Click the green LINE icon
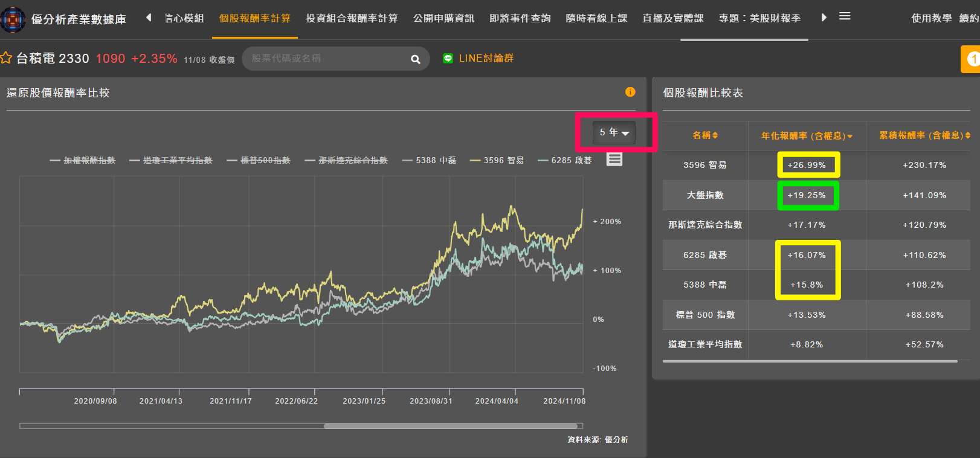The width and height of the screenshot is (980, 458). click(448, 59)
